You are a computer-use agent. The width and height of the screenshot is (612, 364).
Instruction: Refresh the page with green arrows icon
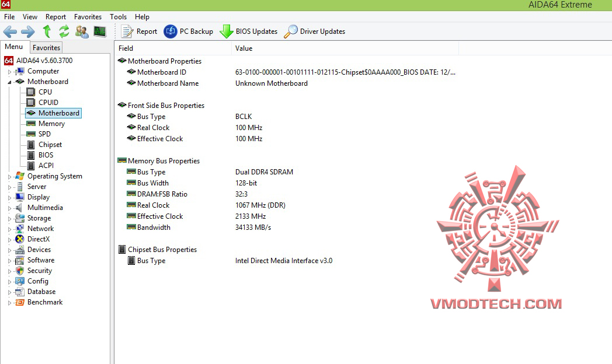coord(64,31)
